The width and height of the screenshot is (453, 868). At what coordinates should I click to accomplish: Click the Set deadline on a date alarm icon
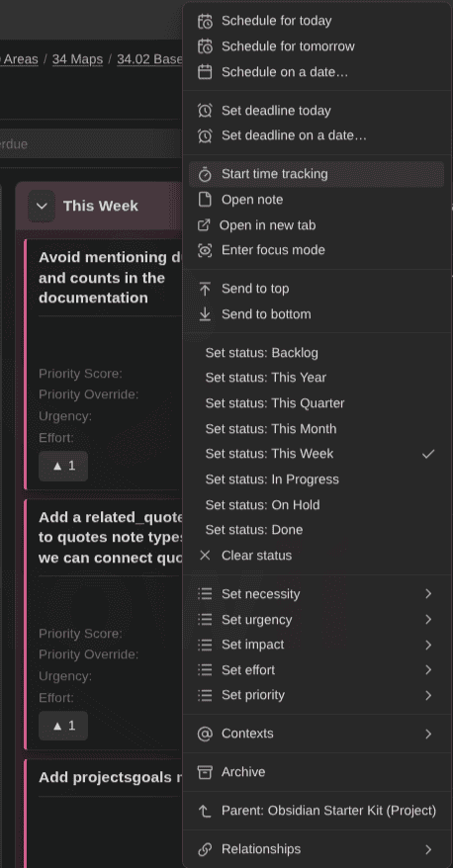pyautogui.click(x=205, y=135)
